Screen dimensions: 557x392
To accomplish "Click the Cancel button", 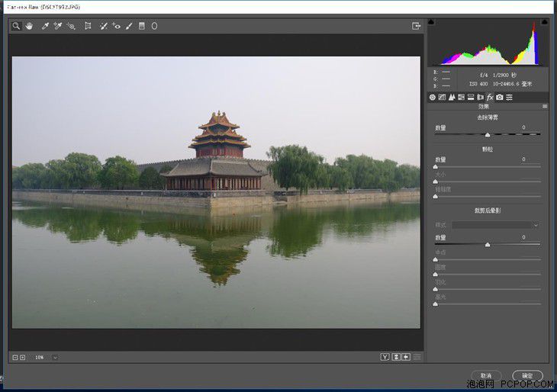I will [x=486, y=376].
